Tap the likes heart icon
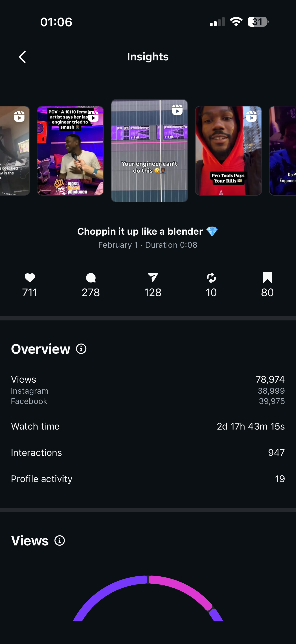 30,278
